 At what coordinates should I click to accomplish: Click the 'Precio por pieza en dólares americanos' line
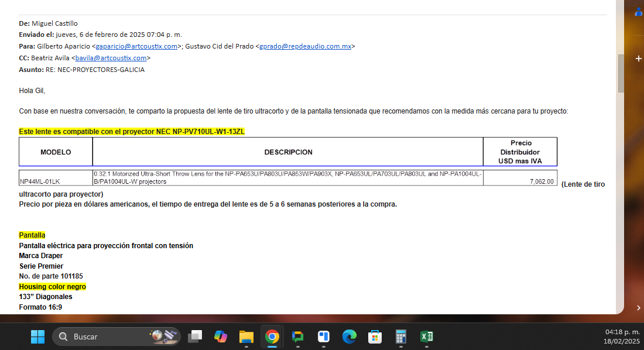pyautogui.click(x=208, y=204)
